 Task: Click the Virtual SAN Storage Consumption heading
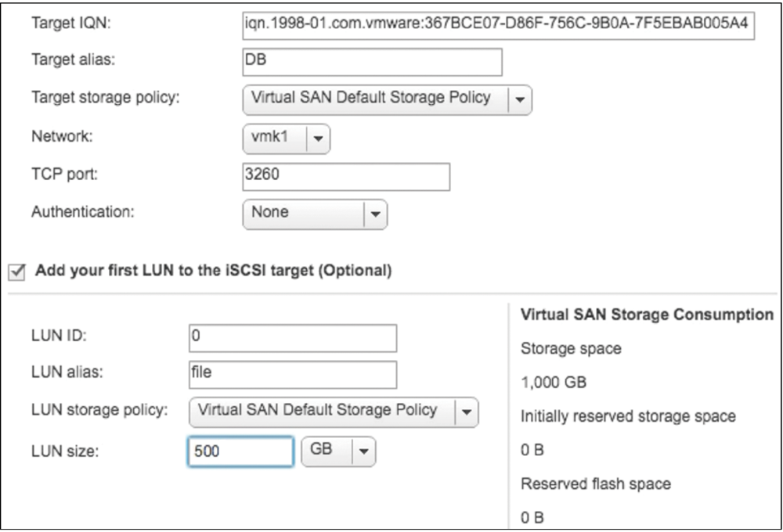coord(648,315)
